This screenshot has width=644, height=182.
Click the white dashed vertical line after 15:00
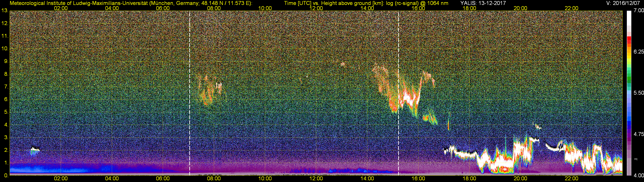click(x=398, y=93)
